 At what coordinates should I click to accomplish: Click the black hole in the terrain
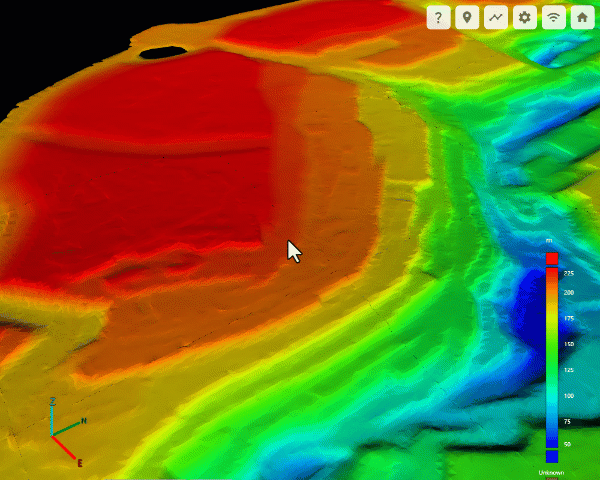click(x=163, y=52)
